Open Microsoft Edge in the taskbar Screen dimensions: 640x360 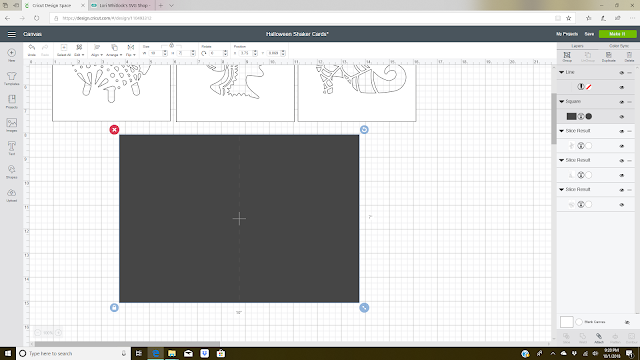(x=156, y=353)
